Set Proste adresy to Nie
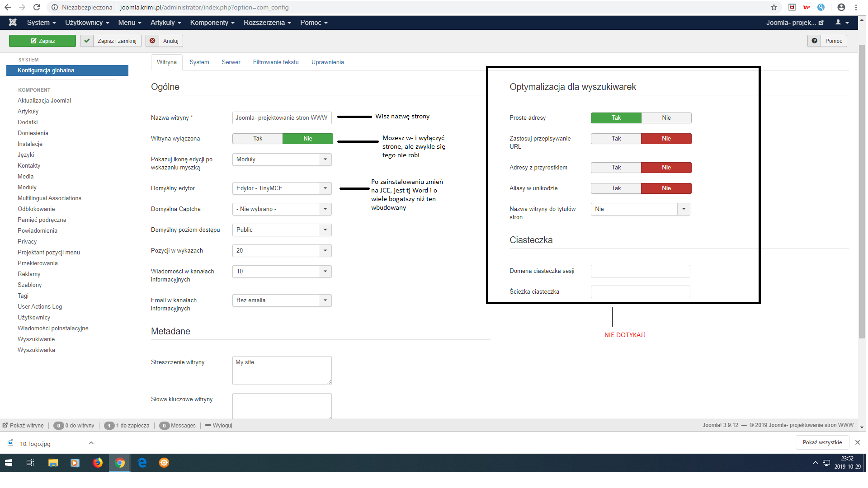The height and width of the screenshot is (488, 868). (666, 118)
